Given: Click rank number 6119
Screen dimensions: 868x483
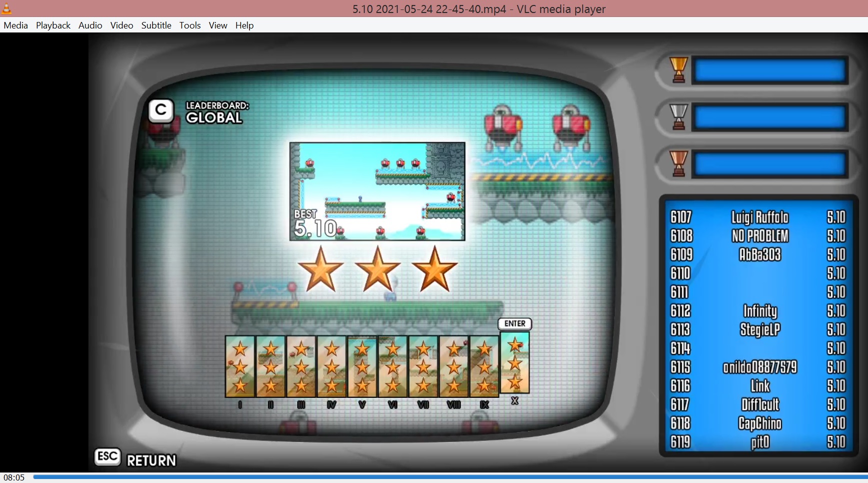Looking at the screenshot, I should pyautogui.click(x=681, y=442).
